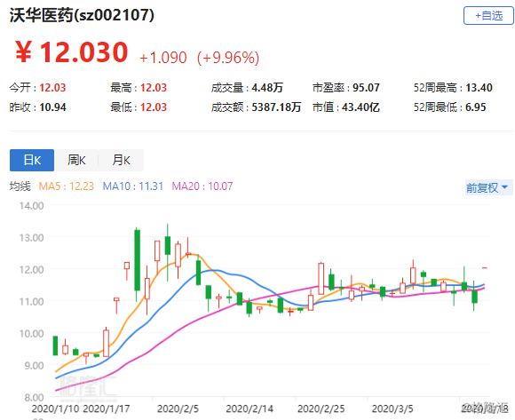Click the 2020/2/25 date axis label
515x420 pixels.
(321, 408)
